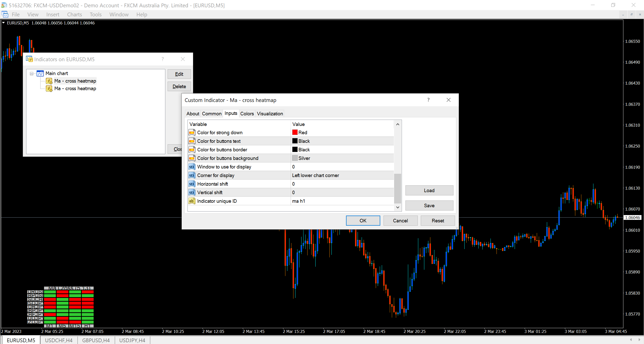Toggle the H1 timeframe button on heatmap
Viewport: 644px width, 344px height.
point(88,326)
